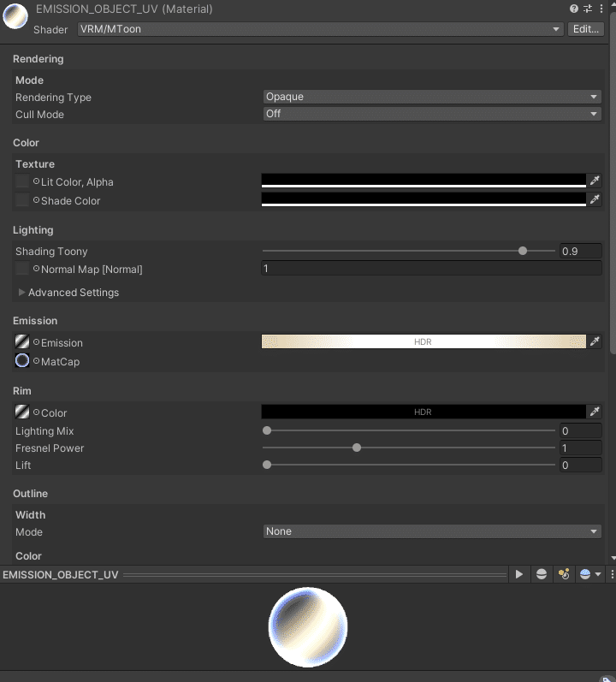616x682 pixels.
Task: Open texture picker circle beside MatCap
Action: (x=37, y=361)
